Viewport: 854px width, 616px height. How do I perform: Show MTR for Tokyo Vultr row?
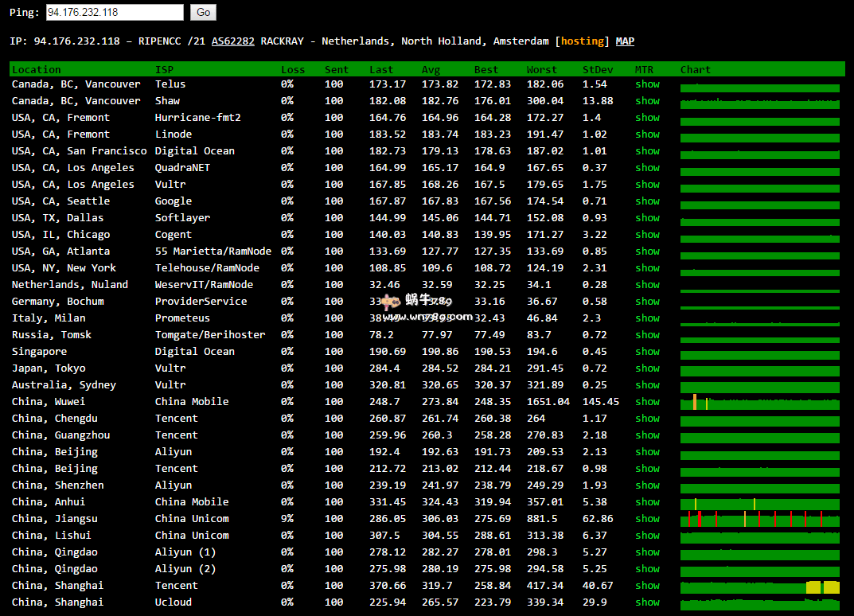[647, 368]
